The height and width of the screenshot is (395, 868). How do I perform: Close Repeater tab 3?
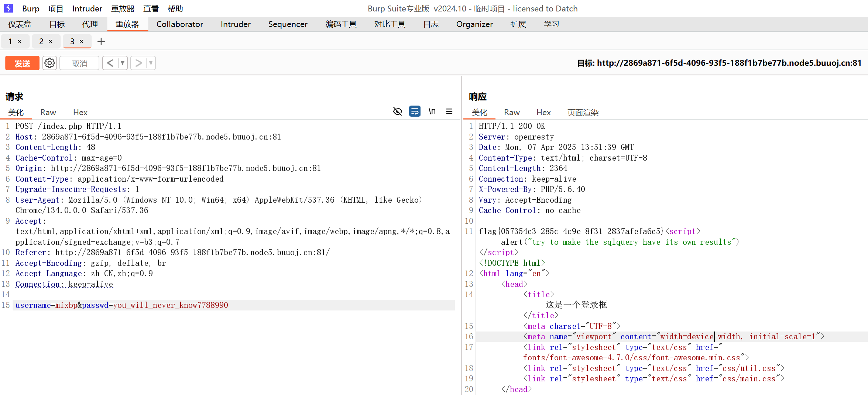coord(81,41)
